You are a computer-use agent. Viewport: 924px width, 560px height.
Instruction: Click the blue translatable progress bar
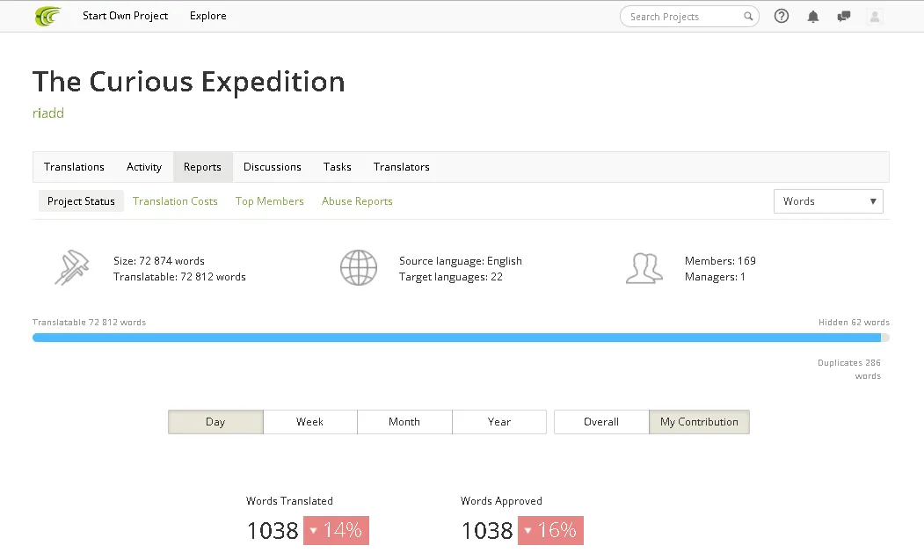point(456,338)
